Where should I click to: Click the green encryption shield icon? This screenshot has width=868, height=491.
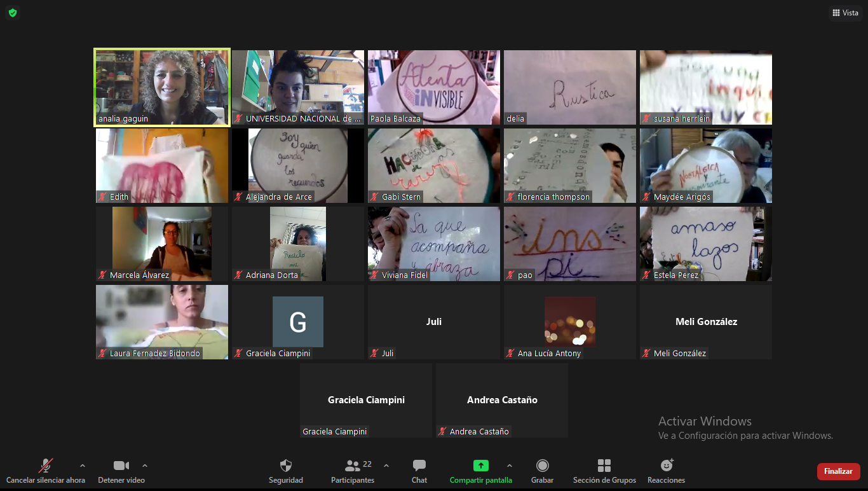[x=13, y=13]
